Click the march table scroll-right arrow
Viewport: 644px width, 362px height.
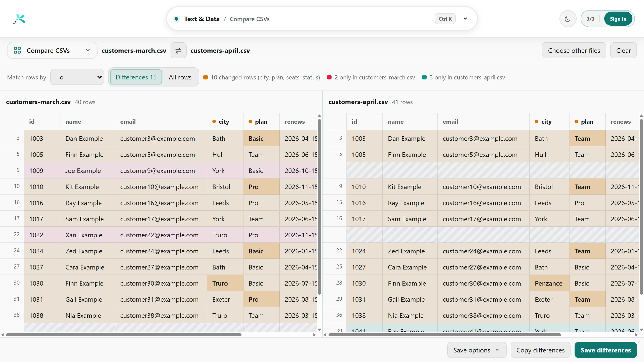pos(314,335)
